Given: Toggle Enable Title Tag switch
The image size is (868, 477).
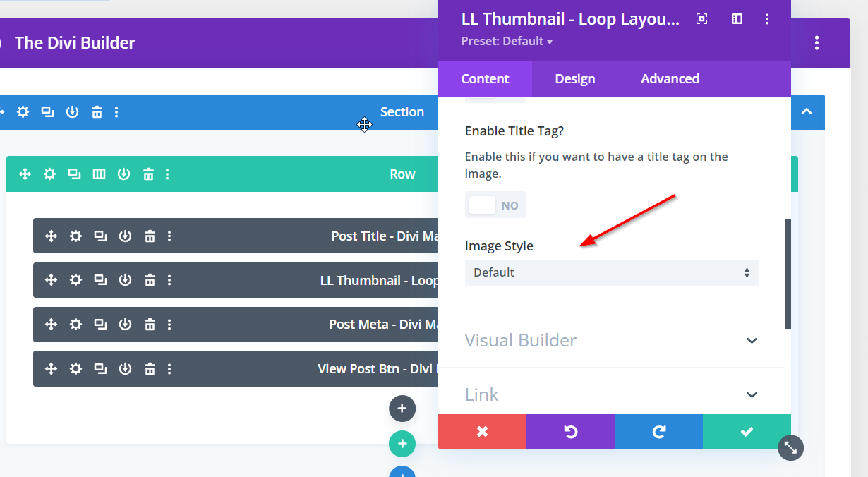Looking at the screenshot, I should [x=495, y=205].
